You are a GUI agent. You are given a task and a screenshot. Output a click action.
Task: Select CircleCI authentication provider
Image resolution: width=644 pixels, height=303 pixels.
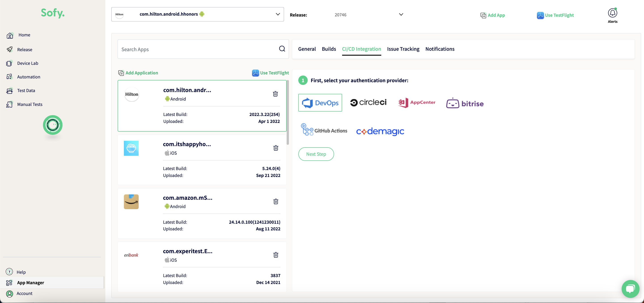click(368, 102)
